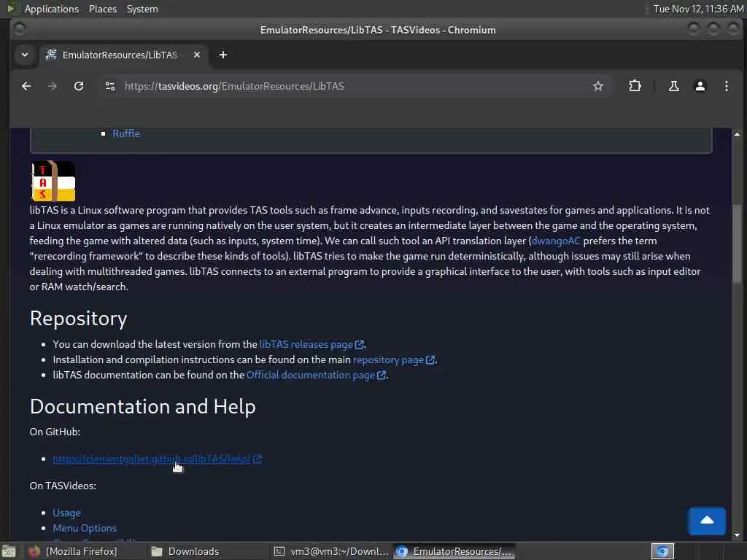Expand the tab search dropdown
Screen dimensions: 747x560
pyautogui.click(x=25, y=55)
